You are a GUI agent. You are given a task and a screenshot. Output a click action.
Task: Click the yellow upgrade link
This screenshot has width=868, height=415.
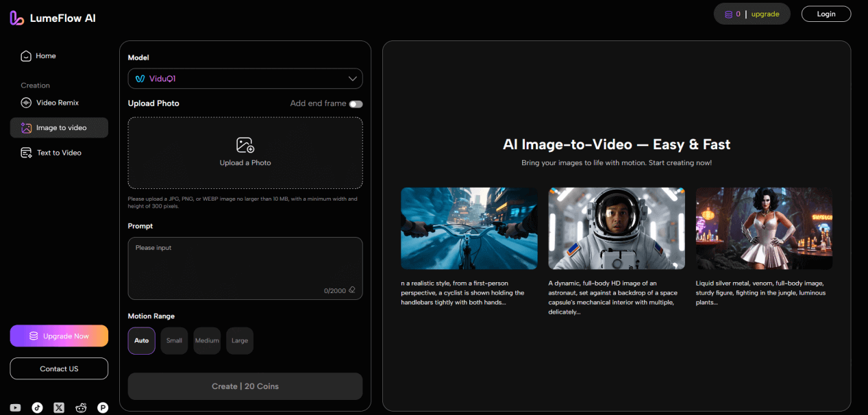click(765, 14)
